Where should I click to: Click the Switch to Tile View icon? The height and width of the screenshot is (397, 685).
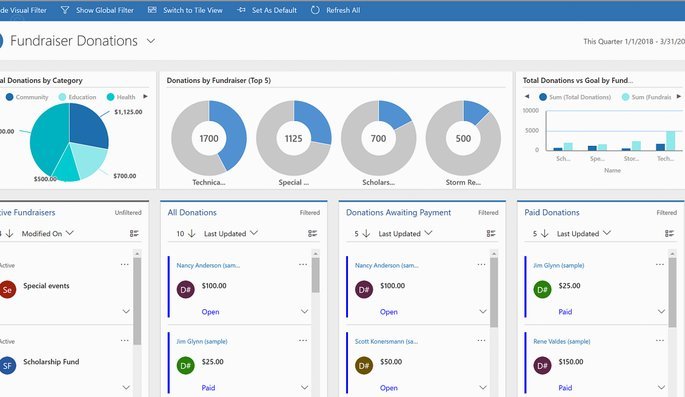click(152, 10)
